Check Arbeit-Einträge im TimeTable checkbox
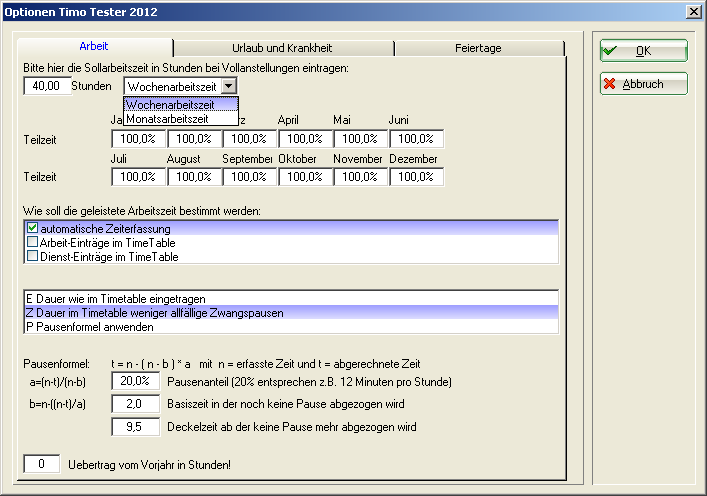This screenshot has height=496, width=707. (x=32, y=242)
